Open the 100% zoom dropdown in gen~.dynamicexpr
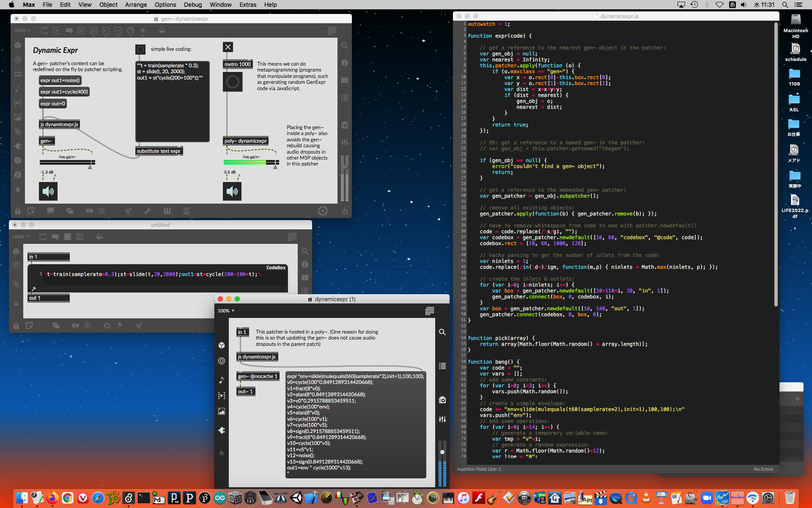The image size is (812, 508). click(x=22, y=30)
